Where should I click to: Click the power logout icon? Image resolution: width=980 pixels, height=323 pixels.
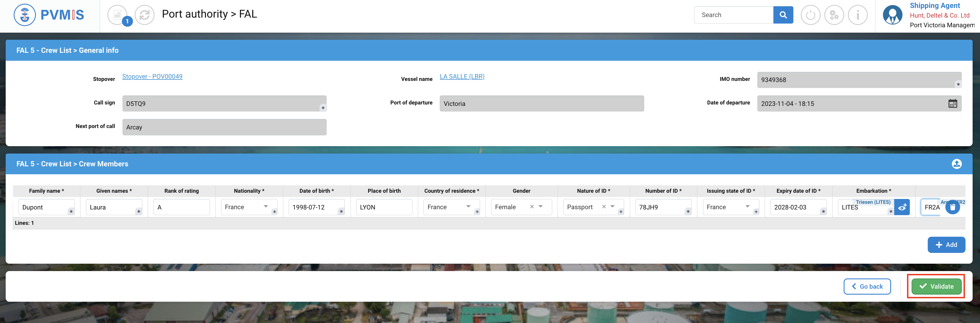810,15
